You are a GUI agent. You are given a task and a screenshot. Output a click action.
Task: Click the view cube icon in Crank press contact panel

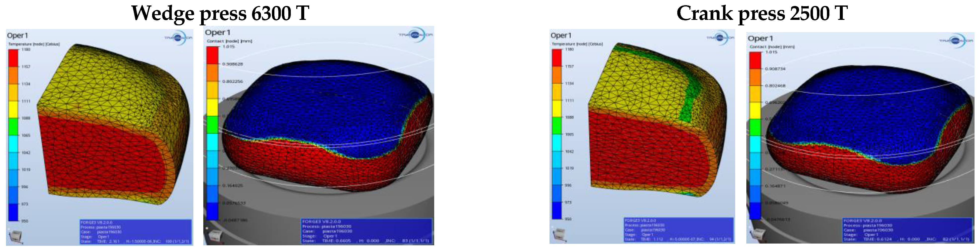756,235
